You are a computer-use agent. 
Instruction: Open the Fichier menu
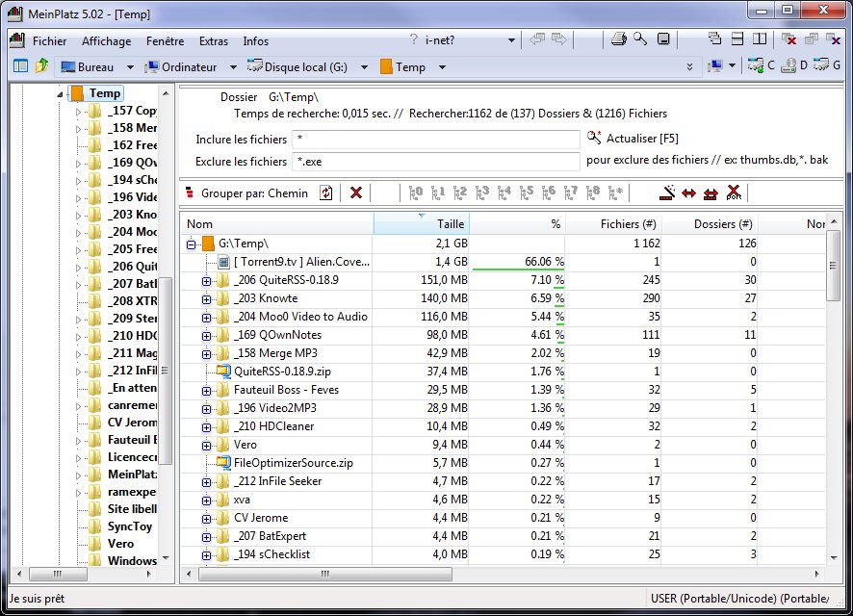tap(49, 40)
